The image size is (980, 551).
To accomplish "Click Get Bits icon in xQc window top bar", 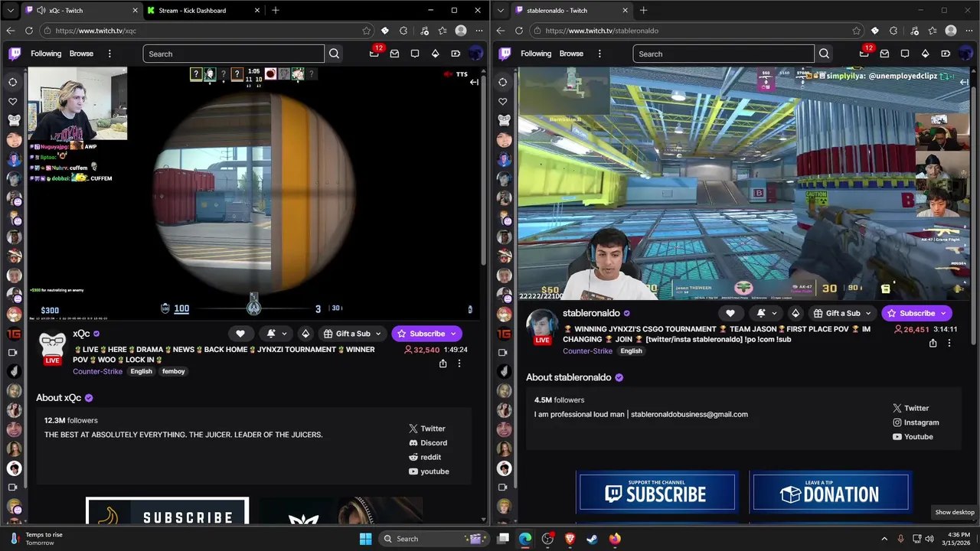I will (435, 54).
